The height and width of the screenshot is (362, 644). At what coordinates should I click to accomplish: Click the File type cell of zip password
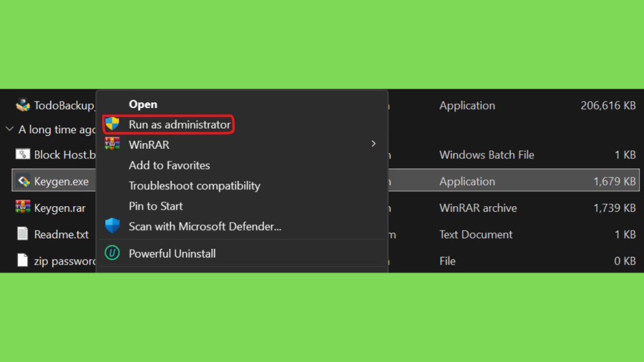(447, 261)
